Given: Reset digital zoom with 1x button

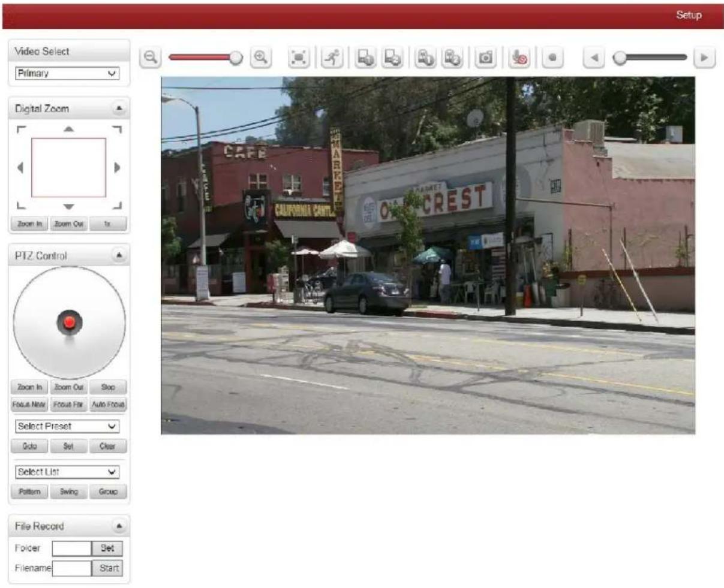Looking at the screenshot, I should pyautogui.click(x=108, y=224).
